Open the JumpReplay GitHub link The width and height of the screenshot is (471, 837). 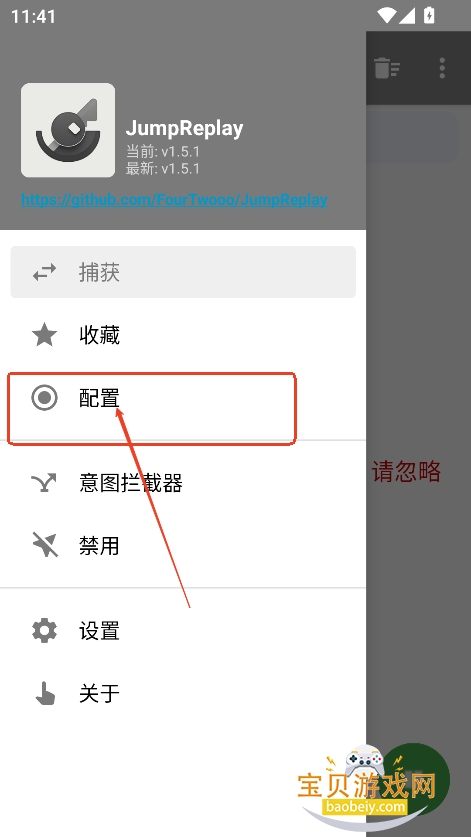click(174, 200)
